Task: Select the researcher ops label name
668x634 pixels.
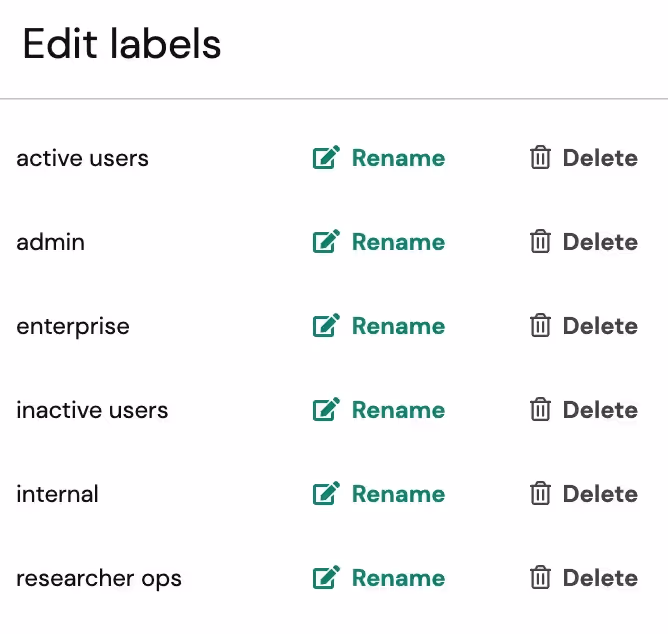Action: click(99, 579)
